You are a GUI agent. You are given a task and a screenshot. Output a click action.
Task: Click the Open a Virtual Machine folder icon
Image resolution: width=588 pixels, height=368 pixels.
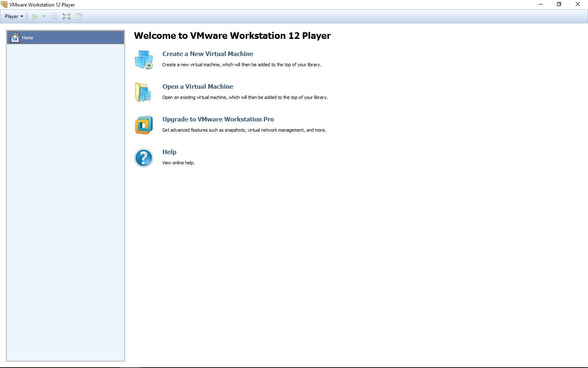tap(143, 92)
